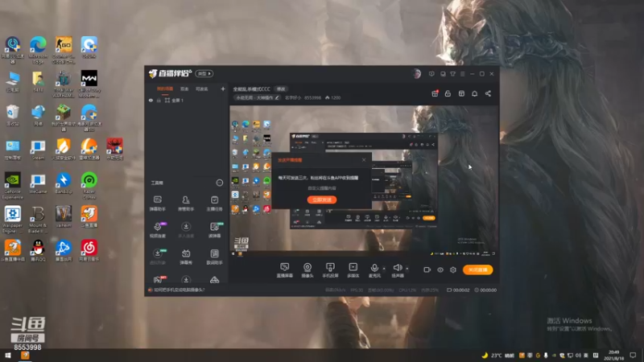Click the layout box icon beside the bell
Screen dimensions: 644x362
461,93
